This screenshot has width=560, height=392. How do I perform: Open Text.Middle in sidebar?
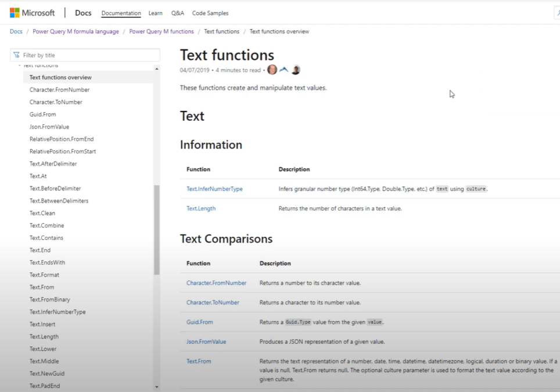tap(44, 361)
